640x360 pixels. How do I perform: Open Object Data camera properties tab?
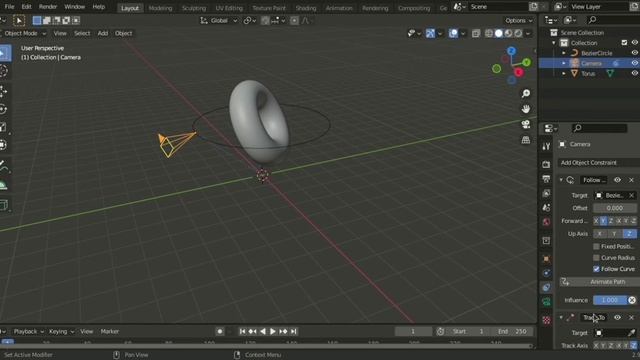point(546,302)
